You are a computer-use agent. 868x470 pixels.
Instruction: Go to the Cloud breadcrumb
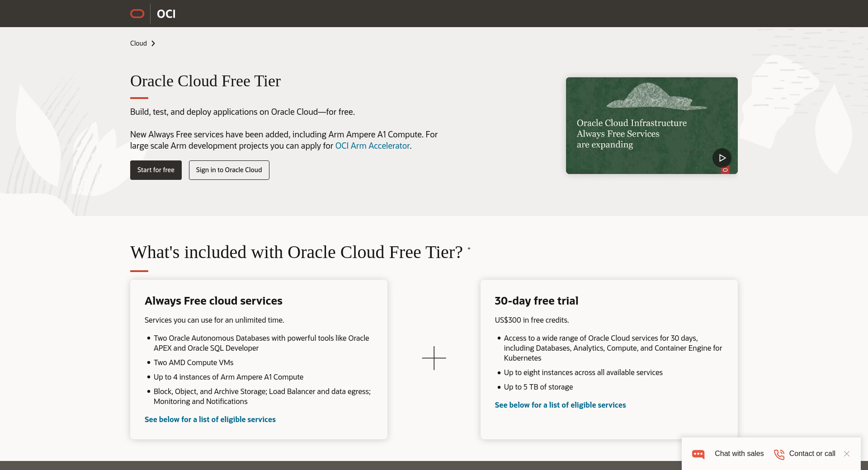pyautogui.click(x=138, y=43)
